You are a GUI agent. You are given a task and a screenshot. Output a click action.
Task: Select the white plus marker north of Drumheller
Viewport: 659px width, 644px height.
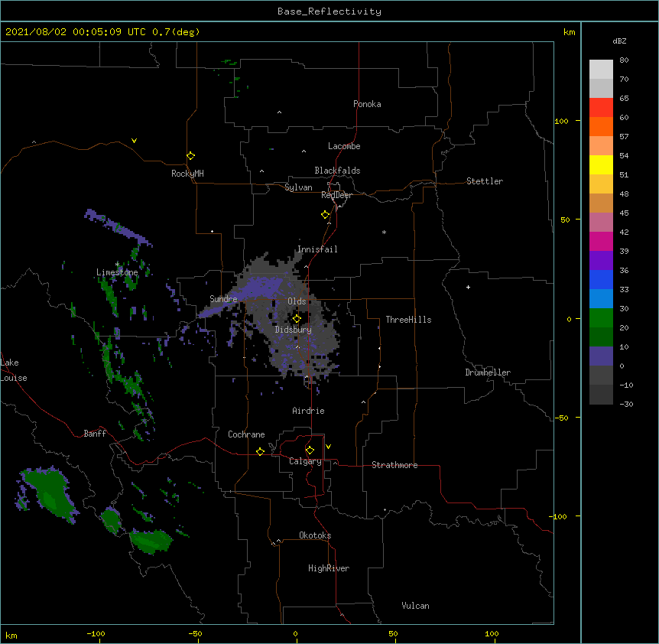point(468,287)
